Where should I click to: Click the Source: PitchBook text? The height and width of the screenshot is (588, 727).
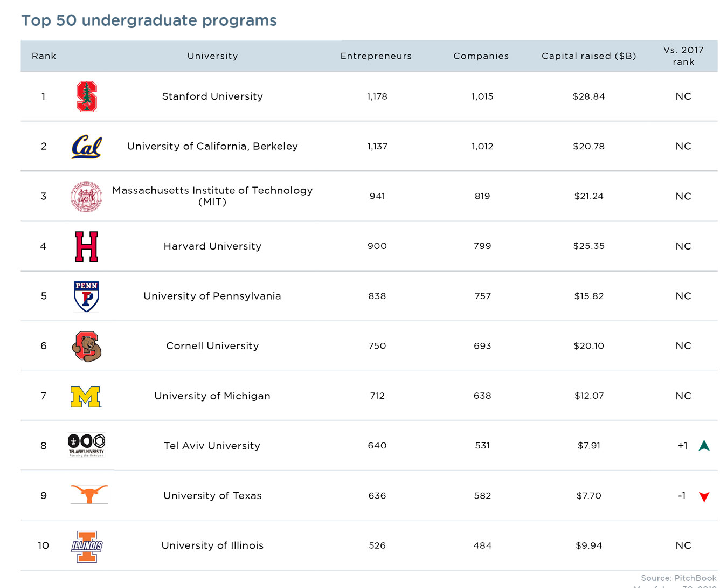(x=678, y=578)
